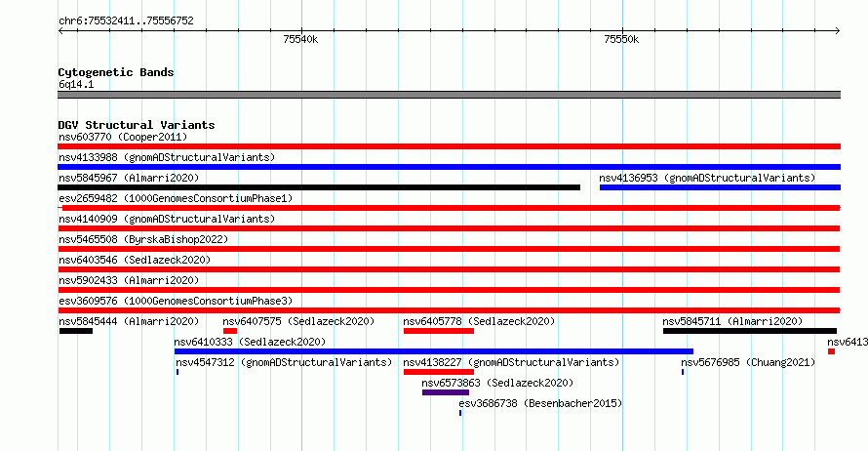
Task: Open nsv6403546 (Sedlazeck2020) label
Action: tap(135, 260)
